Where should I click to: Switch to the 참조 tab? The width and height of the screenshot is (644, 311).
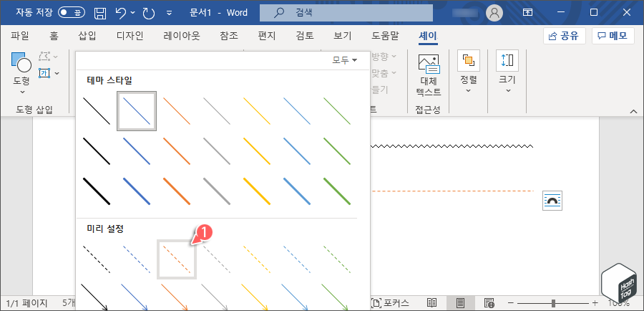(229, 36)
